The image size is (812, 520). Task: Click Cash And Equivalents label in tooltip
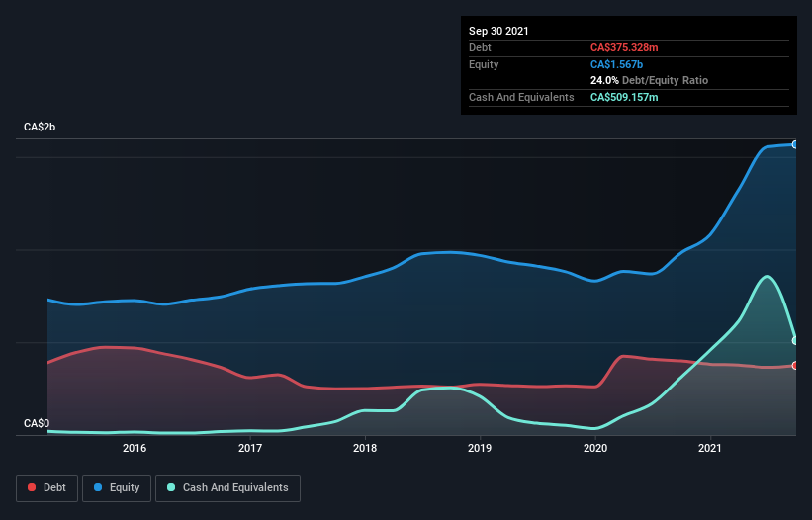pyautogui.click(x=521, y=97)
